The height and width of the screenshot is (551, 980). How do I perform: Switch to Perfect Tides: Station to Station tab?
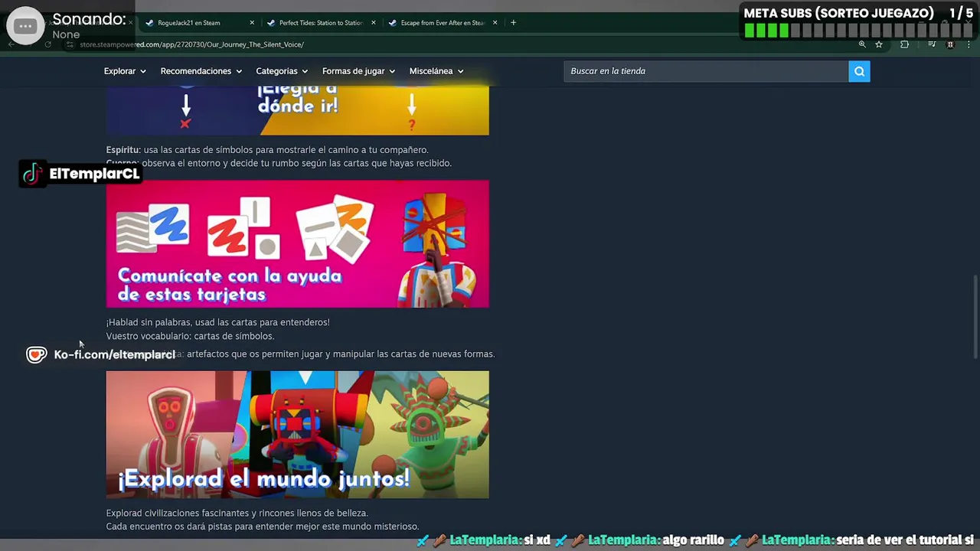pos(320,22)
